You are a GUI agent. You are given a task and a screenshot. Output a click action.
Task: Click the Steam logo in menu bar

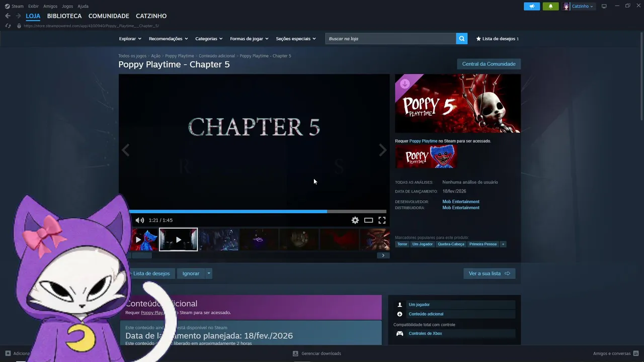pyautogui.click(x=7, y=6)
